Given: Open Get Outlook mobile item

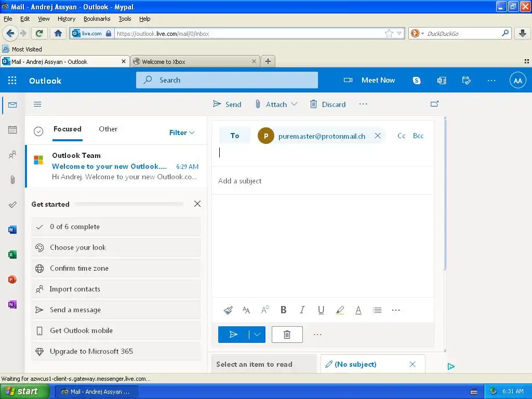Looking at the screenshot, I should click(116, 330).
